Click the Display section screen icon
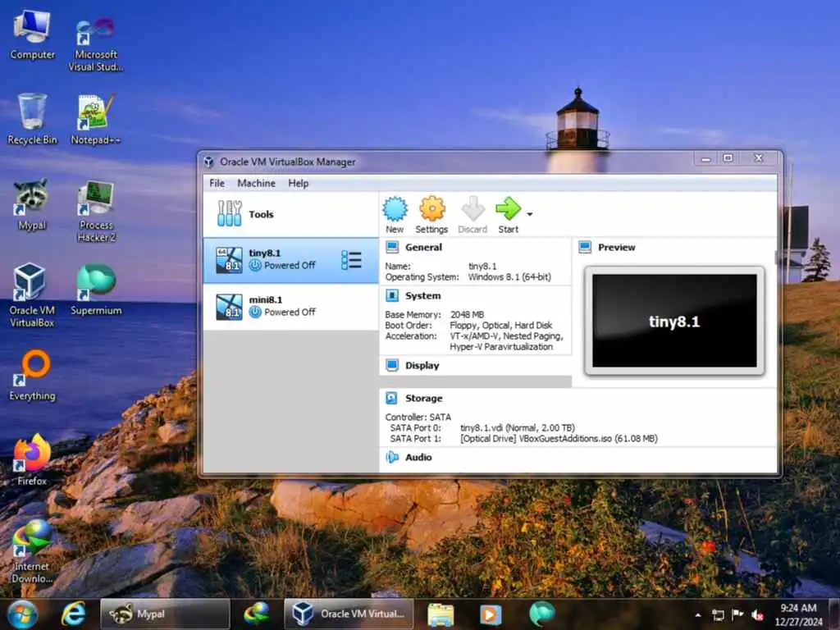This screenshot has height=630, width=840. click(x=392, y=365)
